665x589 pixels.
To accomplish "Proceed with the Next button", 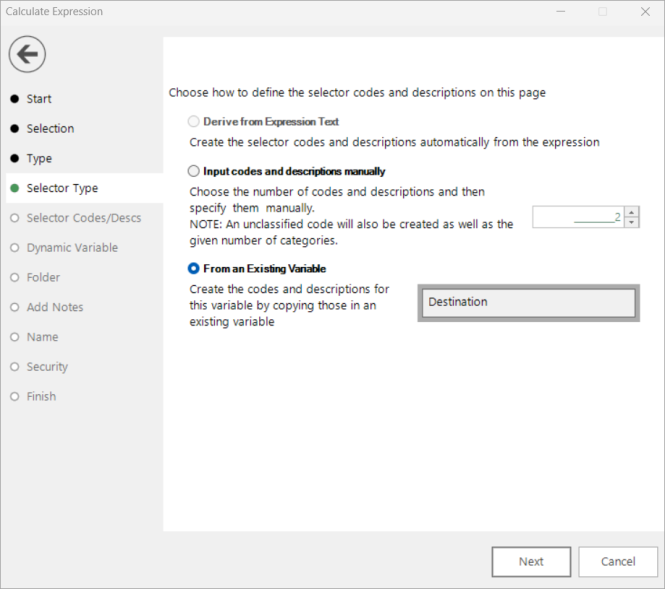I will click(x=531, y=561).
